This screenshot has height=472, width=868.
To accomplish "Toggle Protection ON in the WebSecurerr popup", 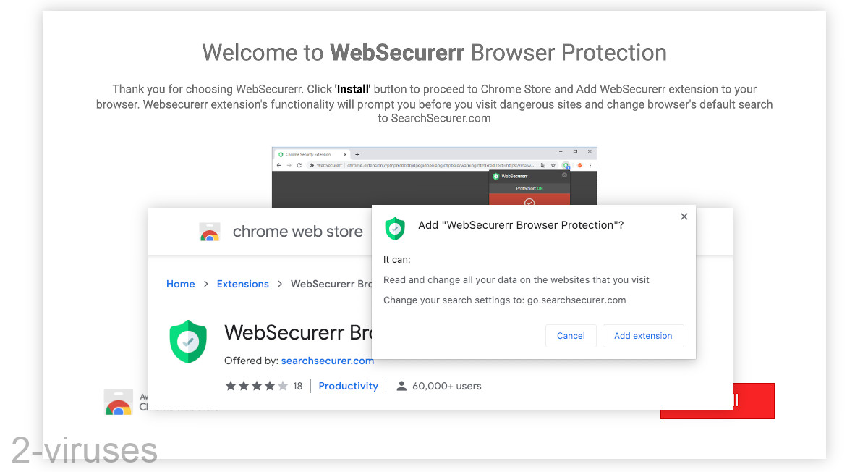I will [x=529, y=188].
